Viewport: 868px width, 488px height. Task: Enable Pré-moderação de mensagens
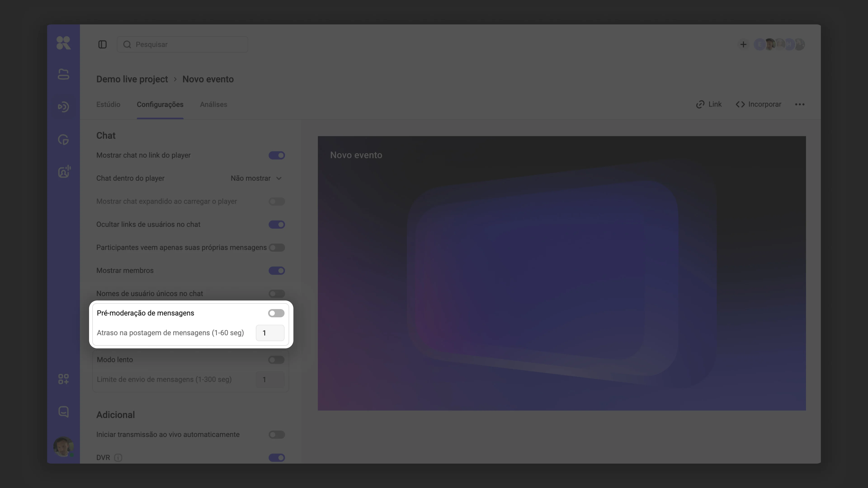(276, 313)
